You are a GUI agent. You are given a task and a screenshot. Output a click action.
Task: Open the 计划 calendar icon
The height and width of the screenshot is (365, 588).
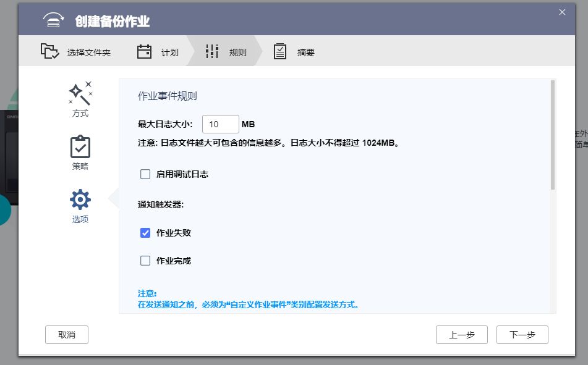pyautogui.click(x=143, y=52)
